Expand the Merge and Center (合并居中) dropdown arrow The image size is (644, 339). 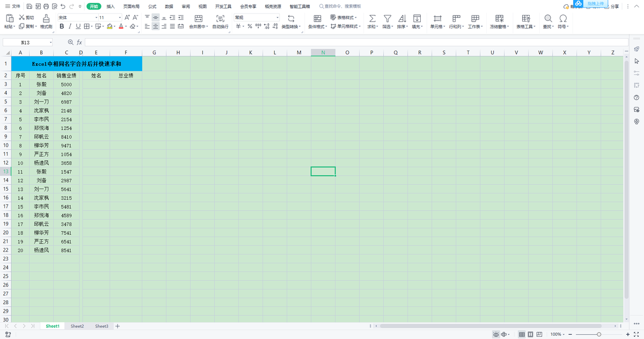(x=207, y=26)
